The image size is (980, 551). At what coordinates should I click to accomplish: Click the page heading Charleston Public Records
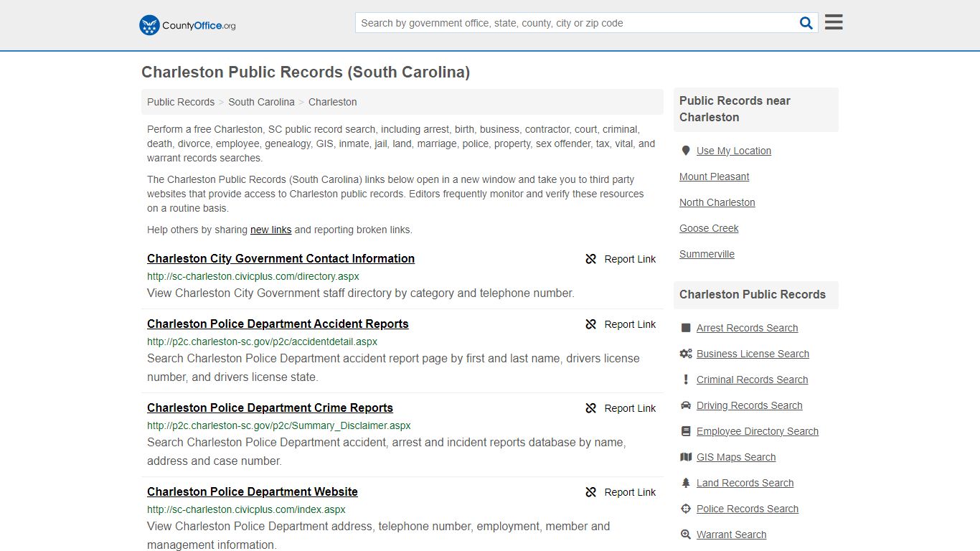(x=306, y=72)
